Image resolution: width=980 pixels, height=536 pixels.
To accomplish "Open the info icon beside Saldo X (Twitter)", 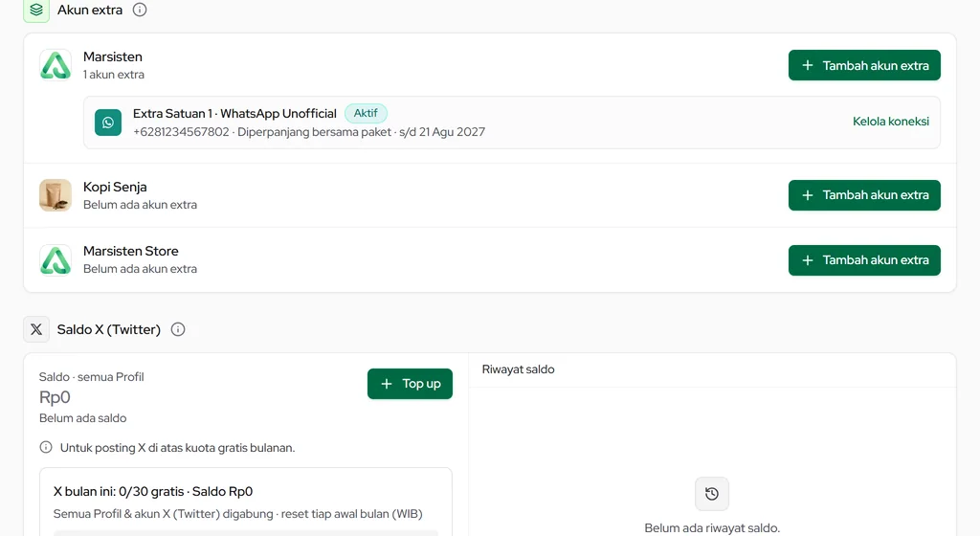I will (178, 329).
